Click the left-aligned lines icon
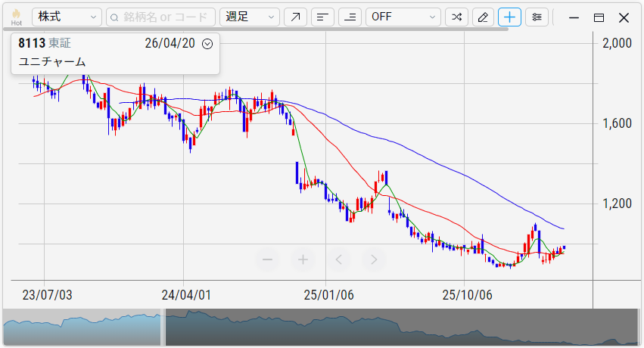This screenshot has width=644, height=348. click(322, 17)
